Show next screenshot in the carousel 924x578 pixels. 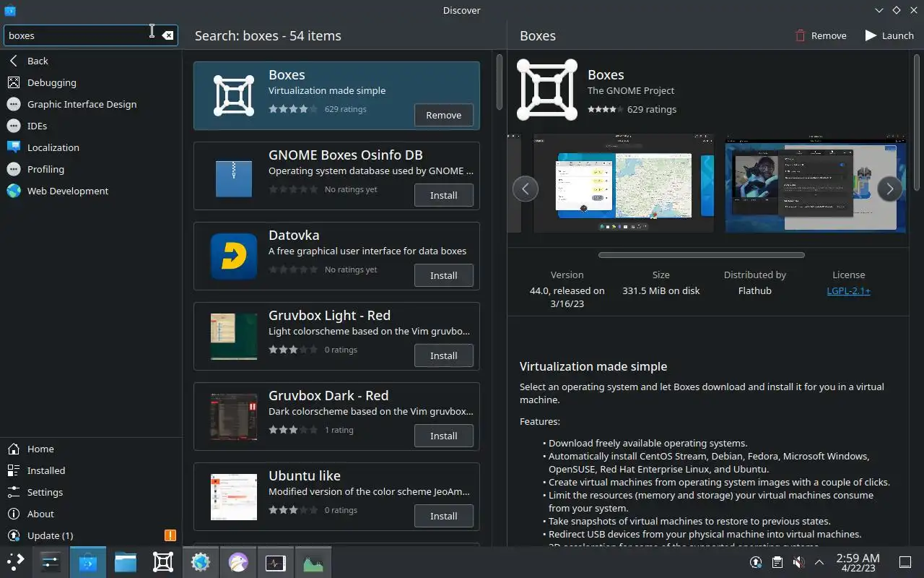(890, 189)
